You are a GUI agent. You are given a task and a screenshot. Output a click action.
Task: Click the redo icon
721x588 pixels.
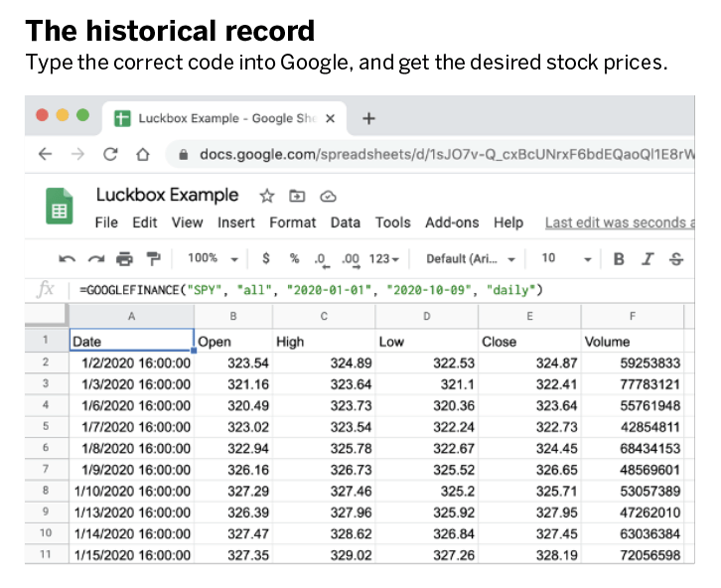96,259
